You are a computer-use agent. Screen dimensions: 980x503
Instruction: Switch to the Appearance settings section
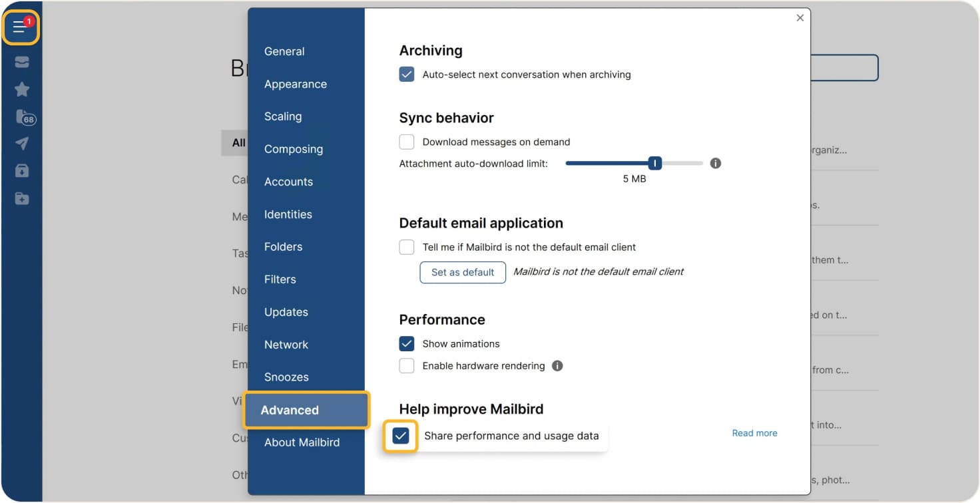click(x=295, y=84)
